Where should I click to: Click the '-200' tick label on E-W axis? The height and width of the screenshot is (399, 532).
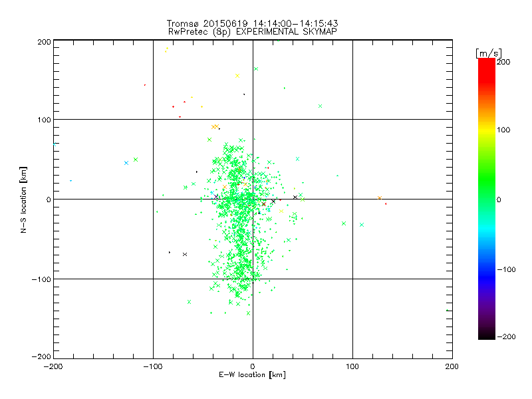point(53,366)
